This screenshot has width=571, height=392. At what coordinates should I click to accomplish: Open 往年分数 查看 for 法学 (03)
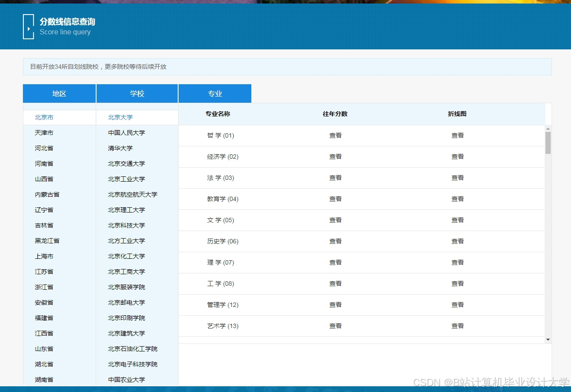click(335, 178)
